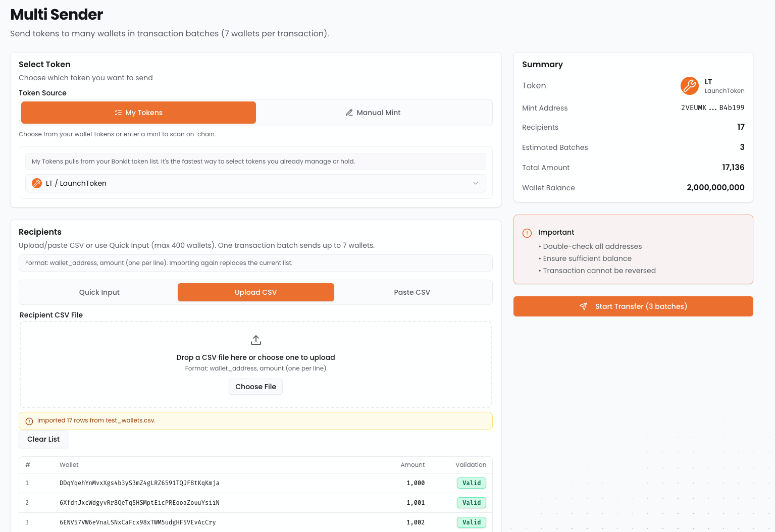Click the alert icon in Important box

click(x=527, y=233)
